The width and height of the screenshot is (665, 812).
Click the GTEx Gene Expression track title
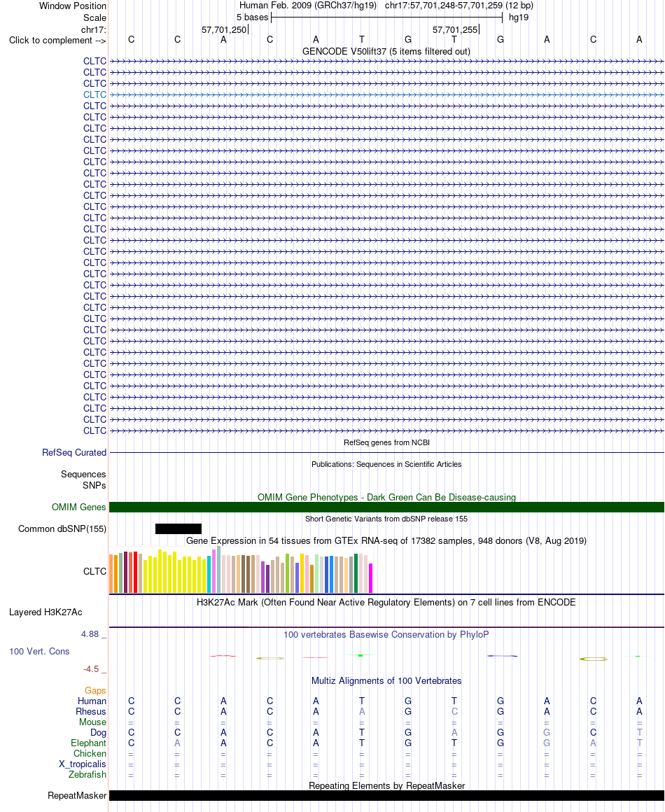[386, 541]
